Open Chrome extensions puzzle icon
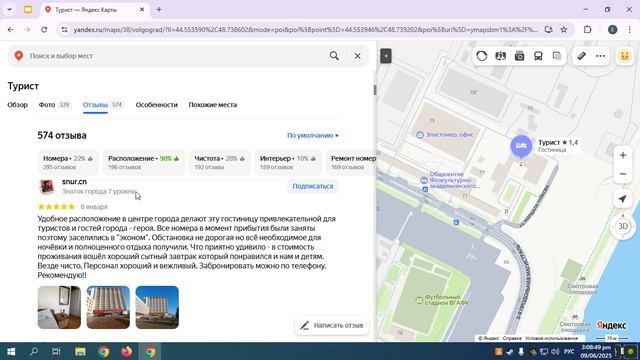The image size is (640, 360). pyautogui.click(x=587, y=29)
